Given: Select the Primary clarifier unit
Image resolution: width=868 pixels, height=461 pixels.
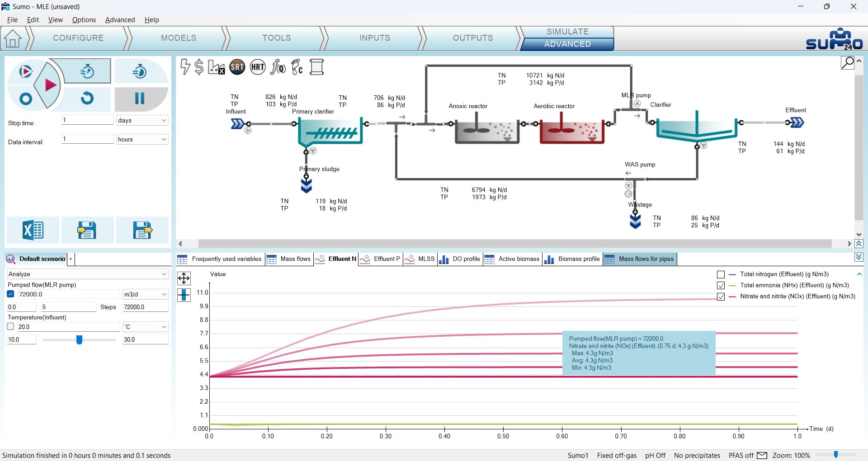Looking at the screenshot, I should click(x=330, y=131).
